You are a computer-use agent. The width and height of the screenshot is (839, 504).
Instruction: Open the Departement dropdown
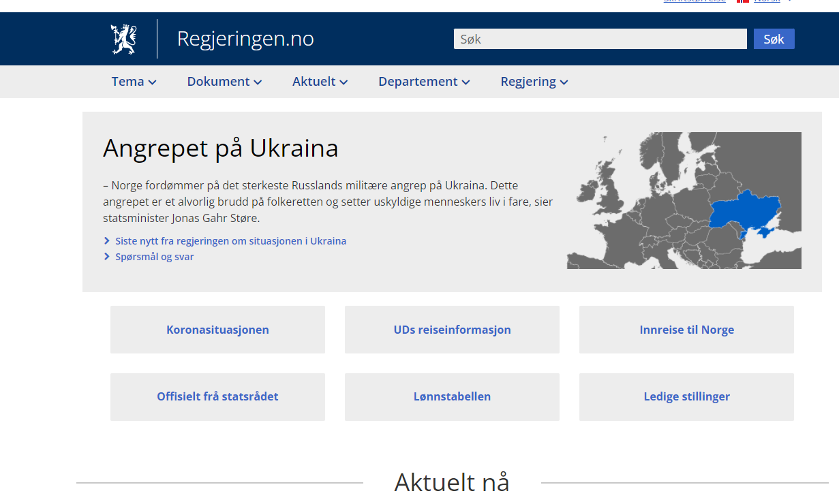click(424, 82)
